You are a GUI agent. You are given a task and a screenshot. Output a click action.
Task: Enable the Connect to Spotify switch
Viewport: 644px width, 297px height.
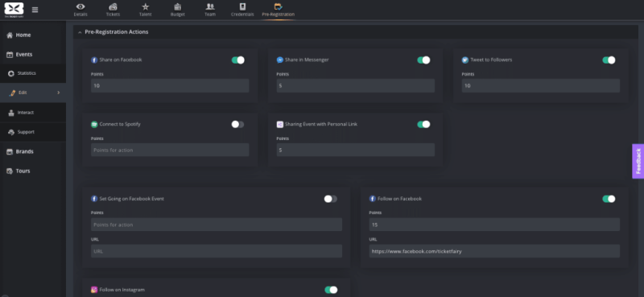click(x=237, y=124)
